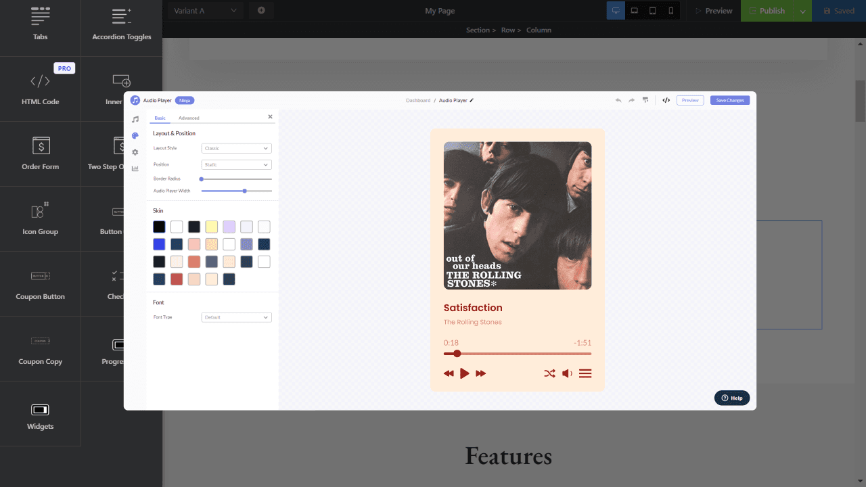Choose the yellow skin swatch
This screenshot has width=868, height=487.
pyautogui.click(x=212, y=227)
